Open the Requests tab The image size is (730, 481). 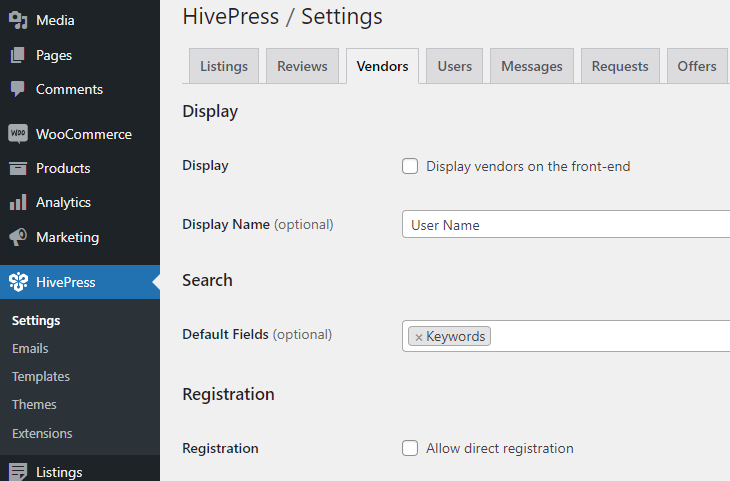tap(620, 66)
